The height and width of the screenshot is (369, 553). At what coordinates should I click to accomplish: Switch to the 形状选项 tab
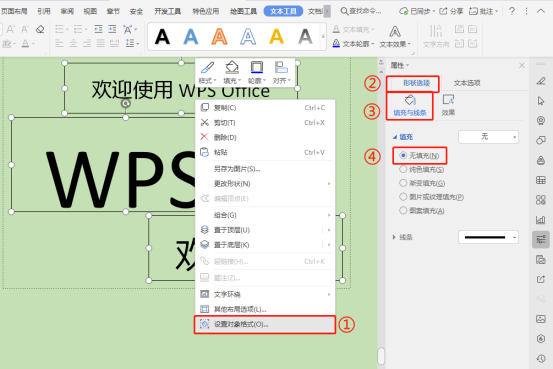click(x=416, y=83)
